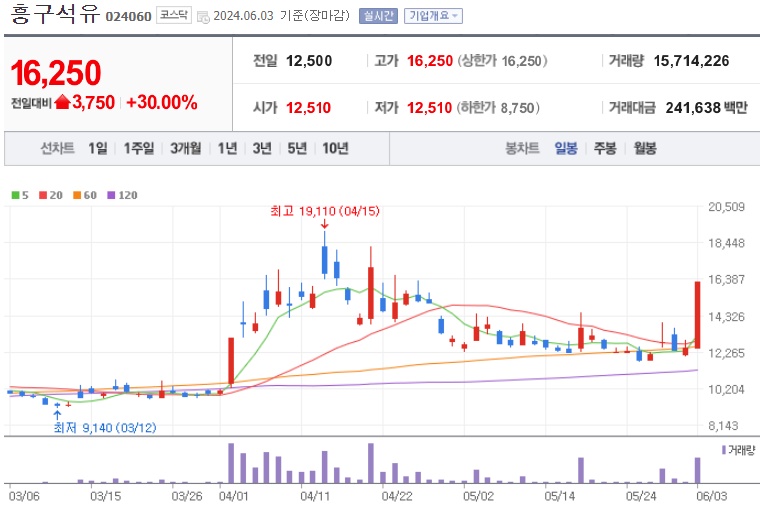The width and height of the screenshot is (760, 510).
Task: Switch line chart to 1일
Action: [97, 148]
